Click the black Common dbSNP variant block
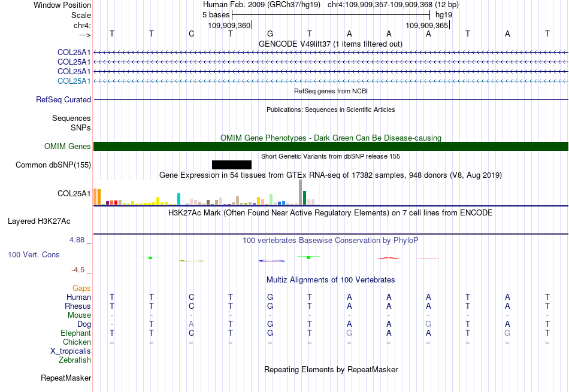Screen dimensions: 569x392 [232, 165]
